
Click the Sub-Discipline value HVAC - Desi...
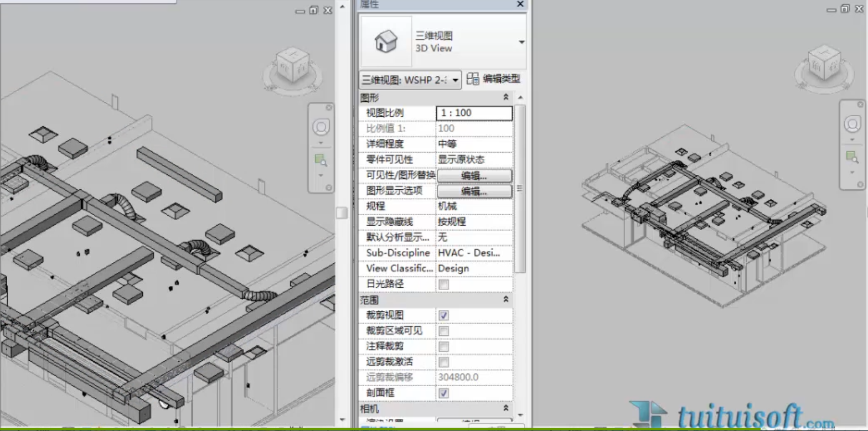[474, 253]
